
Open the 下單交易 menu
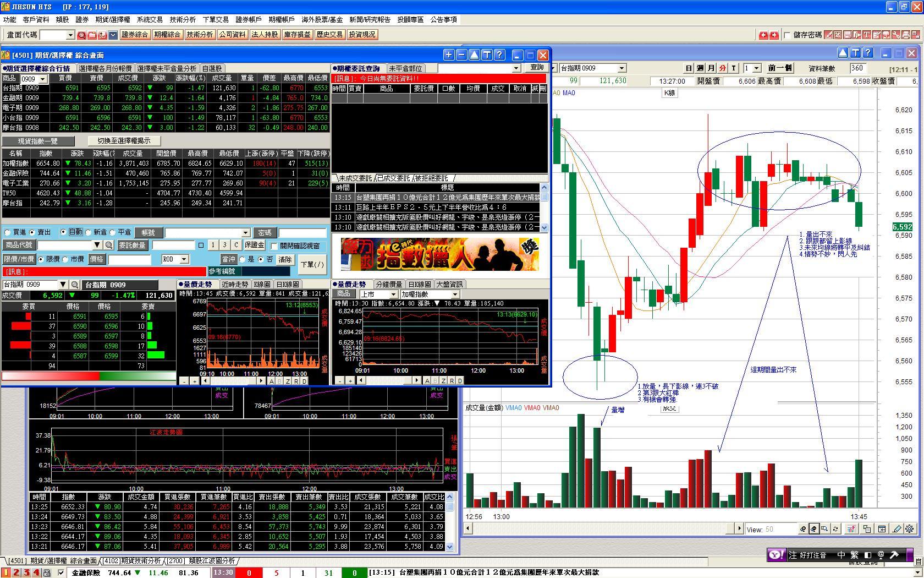(216, 19)
